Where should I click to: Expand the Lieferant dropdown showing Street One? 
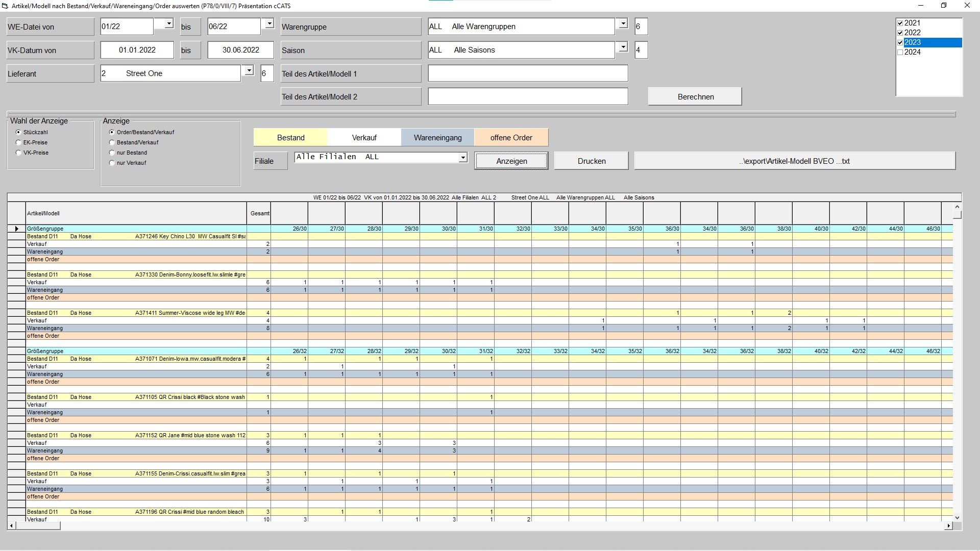point(249,70)
